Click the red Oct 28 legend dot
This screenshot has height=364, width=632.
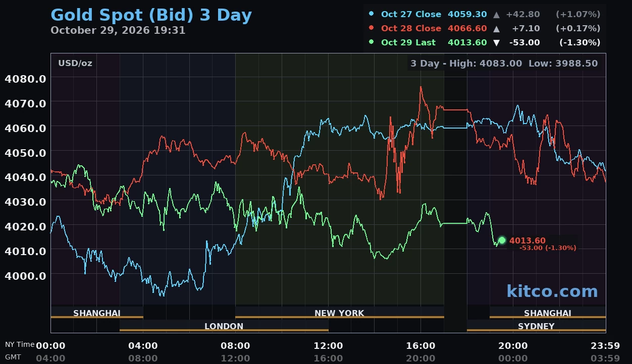click(372, 28)
